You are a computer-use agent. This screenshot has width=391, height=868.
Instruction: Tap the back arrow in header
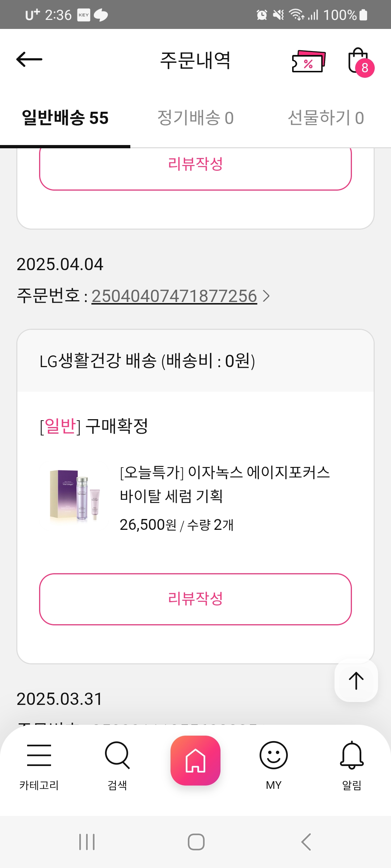point(29,59)
